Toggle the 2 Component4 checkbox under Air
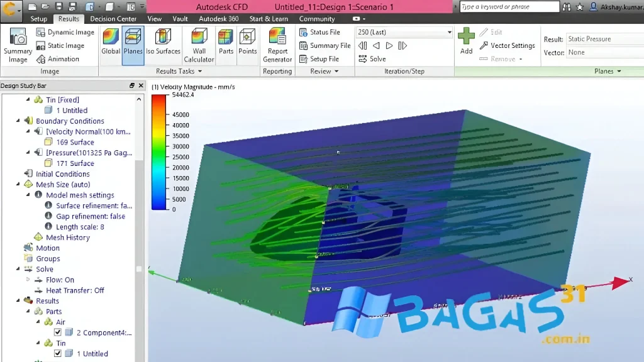Viewport: 644px width, 362px height. click(57, 332)
